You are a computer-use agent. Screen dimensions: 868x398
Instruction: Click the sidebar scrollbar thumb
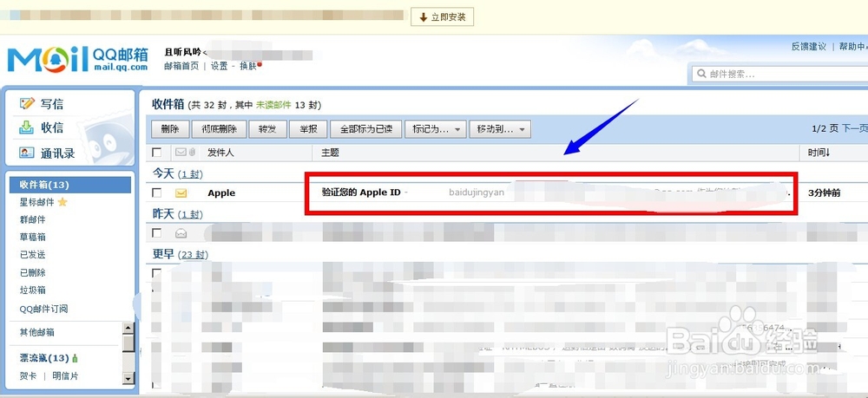128,343
